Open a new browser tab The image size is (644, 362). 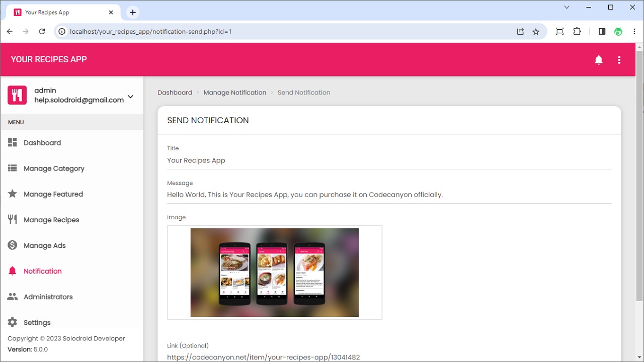pos(133,13)
